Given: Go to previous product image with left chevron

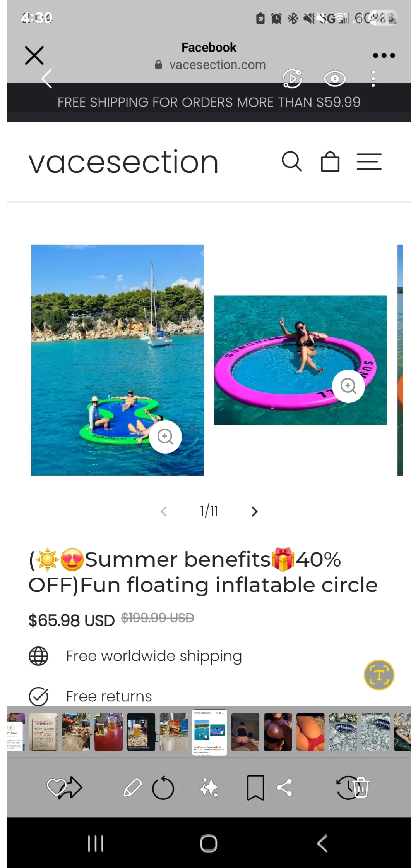Looking at the screenshot, I should coord(164,511).
